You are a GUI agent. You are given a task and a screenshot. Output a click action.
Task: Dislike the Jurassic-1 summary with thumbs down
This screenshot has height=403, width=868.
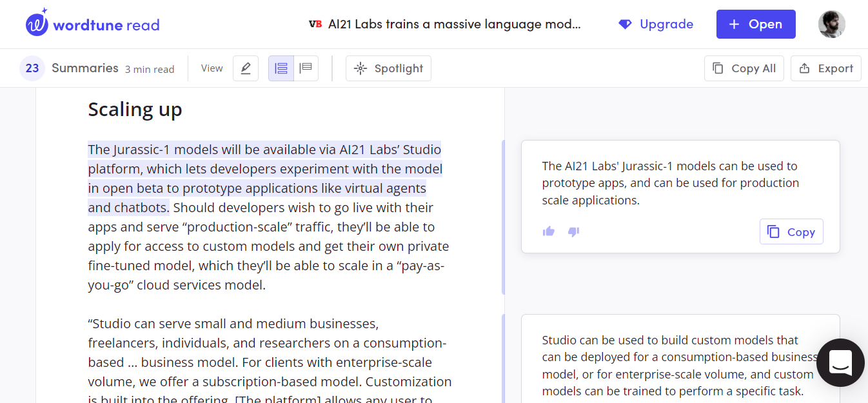pos(574,231)
